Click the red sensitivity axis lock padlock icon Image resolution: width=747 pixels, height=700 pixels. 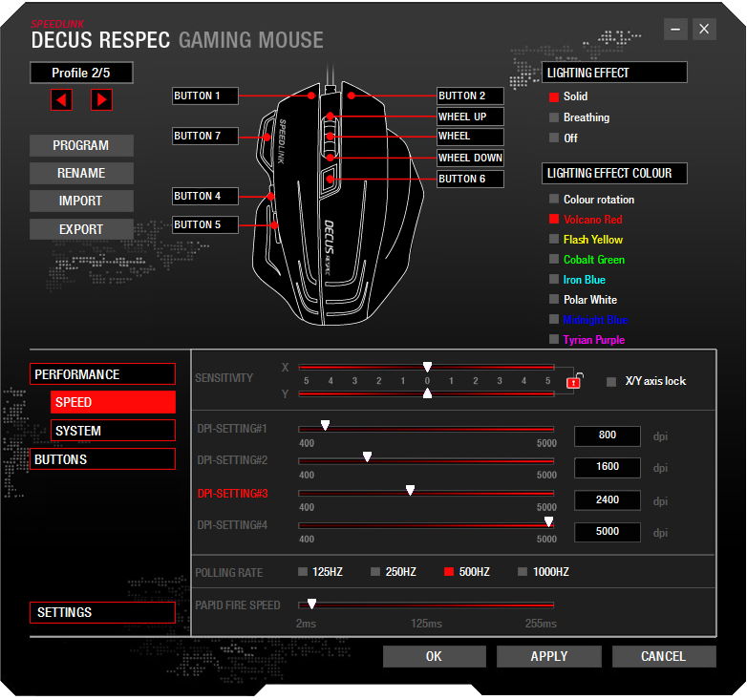click(x=574, y=381)
